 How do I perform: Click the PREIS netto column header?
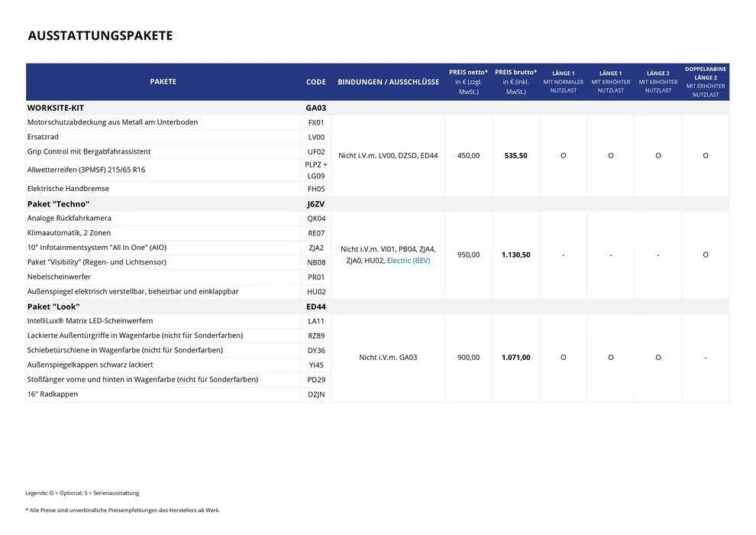click(468, 81)
